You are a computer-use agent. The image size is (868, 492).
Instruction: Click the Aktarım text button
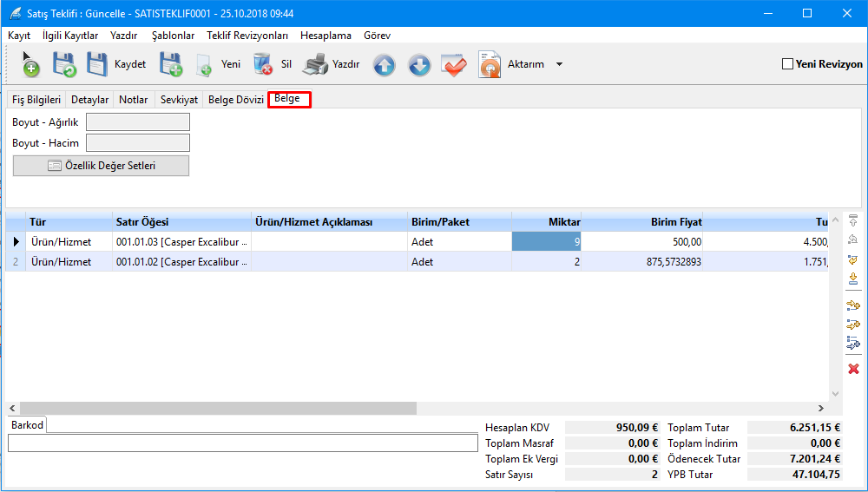526,64
